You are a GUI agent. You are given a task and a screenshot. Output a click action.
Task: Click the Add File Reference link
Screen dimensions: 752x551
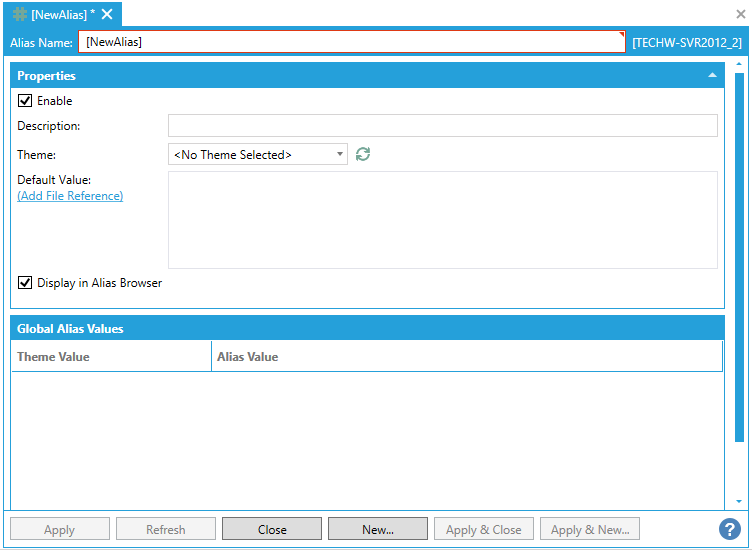pos(70,196)
